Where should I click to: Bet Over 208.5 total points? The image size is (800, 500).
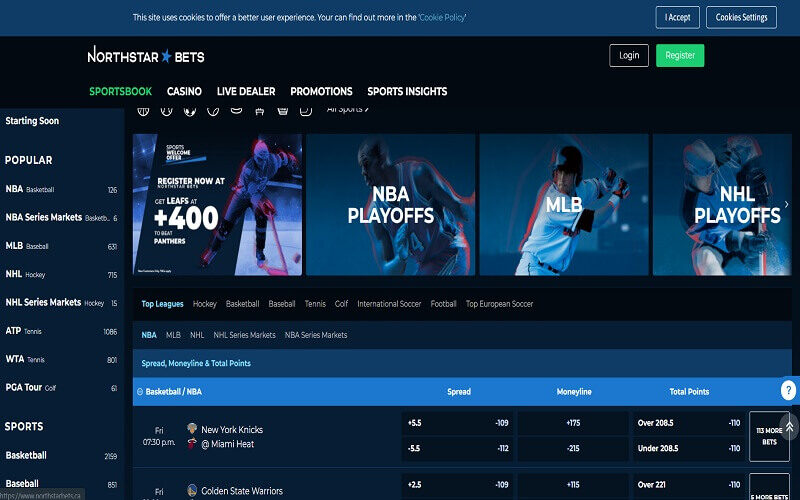[x=689, y=423]
